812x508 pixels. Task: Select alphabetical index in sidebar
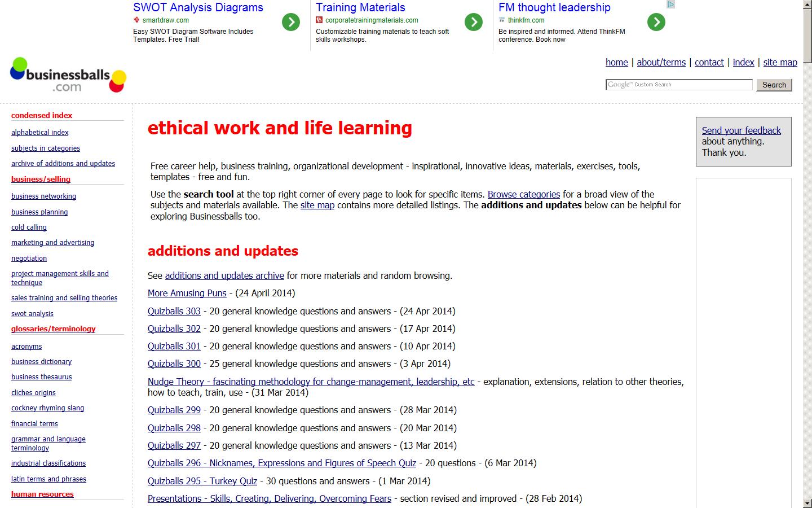tap(39, 133)
